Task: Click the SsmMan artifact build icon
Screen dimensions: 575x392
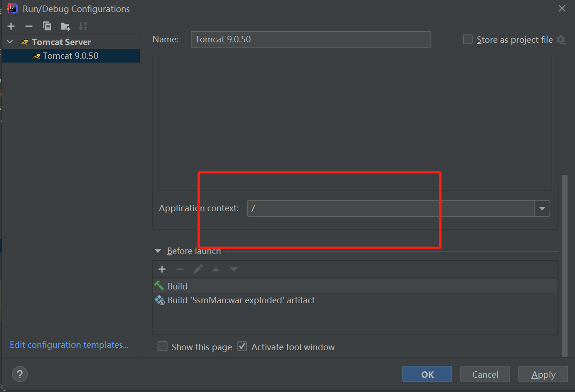Action: 159,300
